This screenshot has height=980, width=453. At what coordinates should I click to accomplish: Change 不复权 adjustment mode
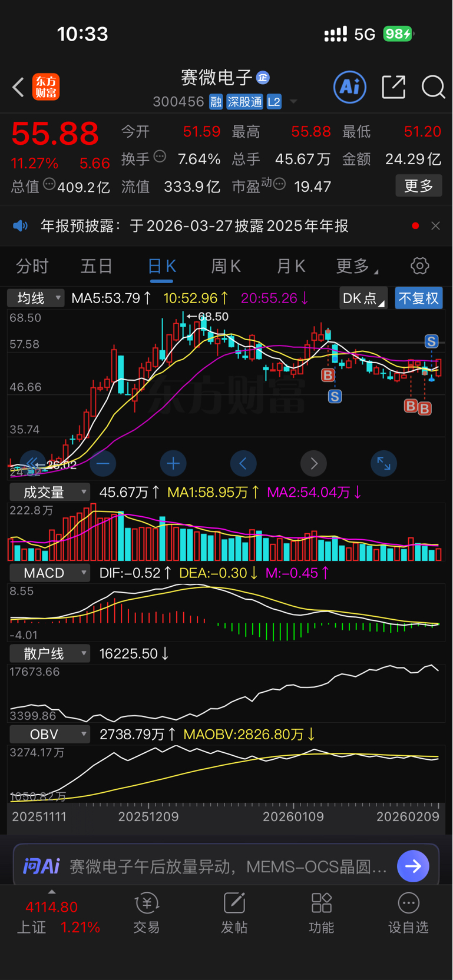point(419,298)
